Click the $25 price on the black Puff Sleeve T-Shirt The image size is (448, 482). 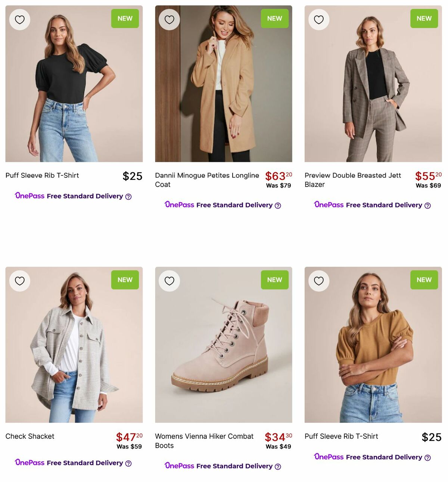tap(132, 176)
